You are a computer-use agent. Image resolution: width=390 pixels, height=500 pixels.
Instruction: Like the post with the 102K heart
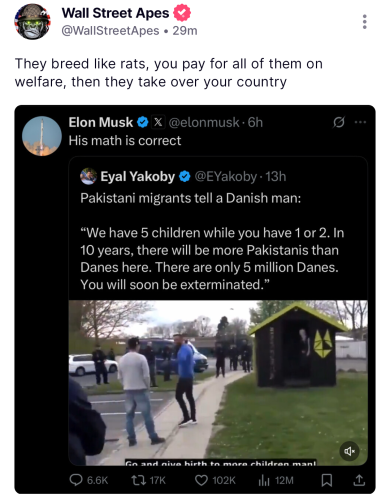pyautogui.click(x=201, y=480)
